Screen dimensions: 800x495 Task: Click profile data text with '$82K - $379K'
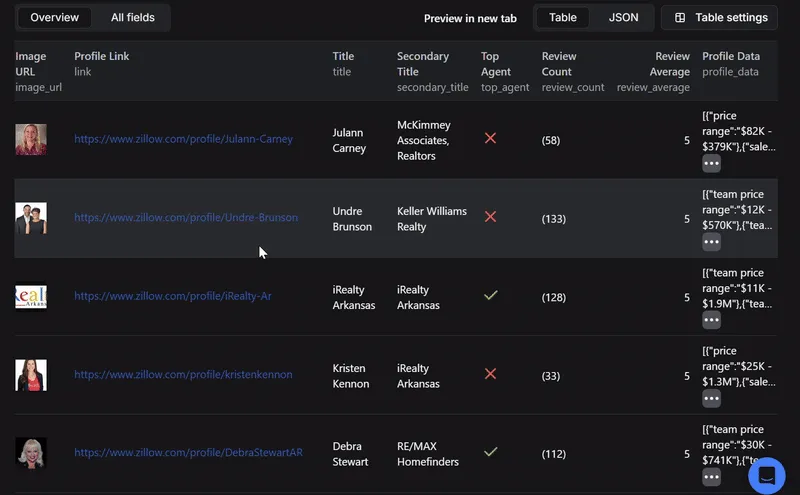739,131
